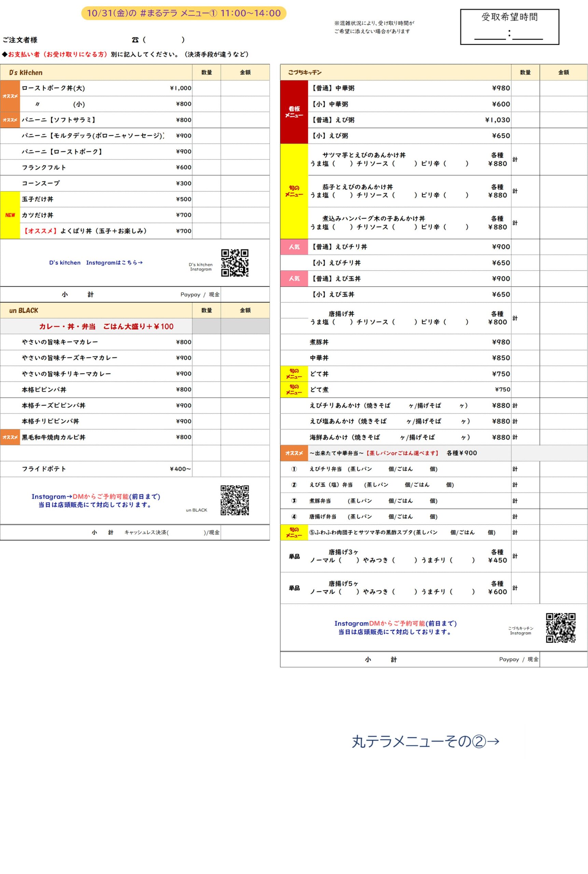Select the 数量 cell for 煮豚丼
588x874 pixels.
pos(525,342)
